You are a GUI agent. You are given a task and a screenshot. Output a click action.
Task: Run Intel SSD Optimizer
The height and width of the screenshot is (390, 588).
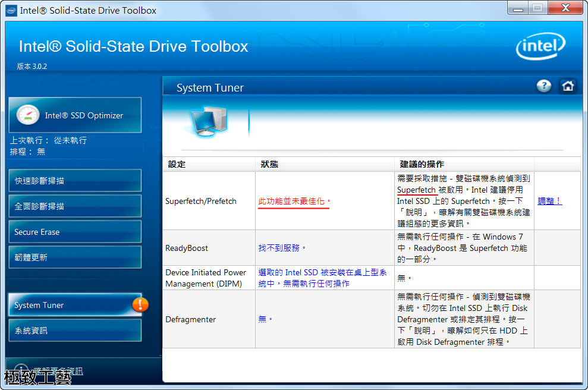75,115
